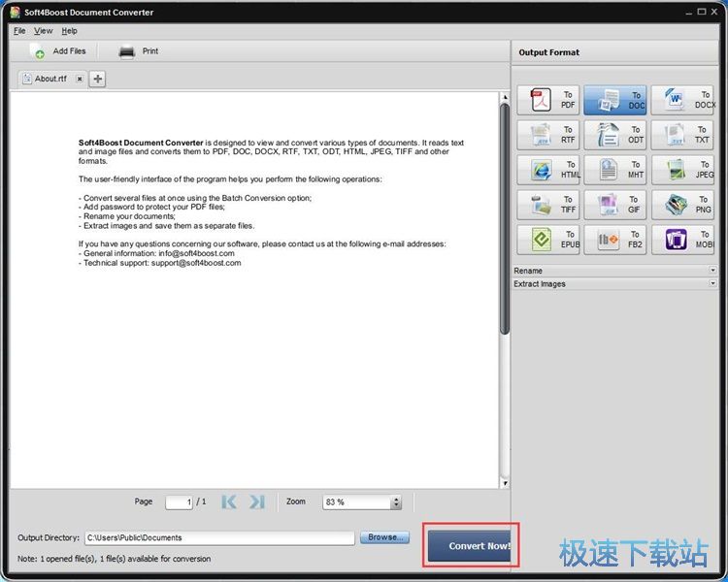The height and width of the screenshot is (582, 728).
Task: Select the To EPUB output format
Action: (x=548, y=240)
